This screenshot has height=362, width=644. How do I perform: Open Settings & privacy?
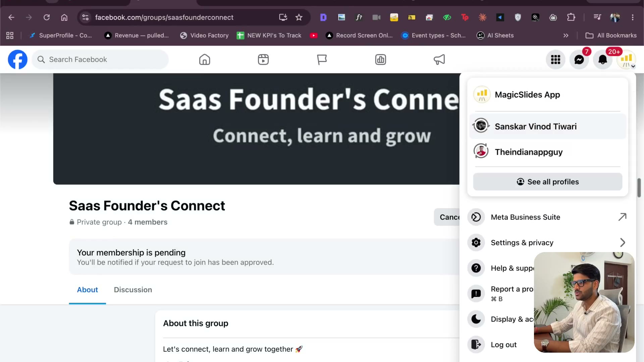coord(548,243)
